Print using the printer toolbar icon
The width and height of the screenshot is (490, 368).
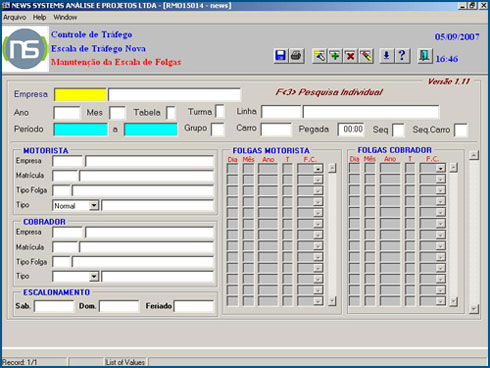pyautogui.click(x=296, y=56)
